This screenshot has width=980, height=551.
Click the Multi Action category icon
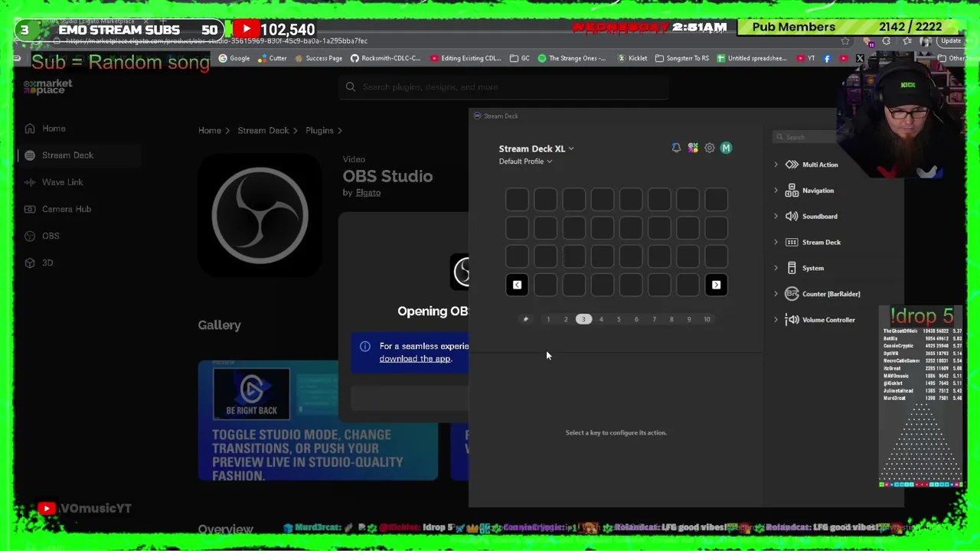point(792,165)
